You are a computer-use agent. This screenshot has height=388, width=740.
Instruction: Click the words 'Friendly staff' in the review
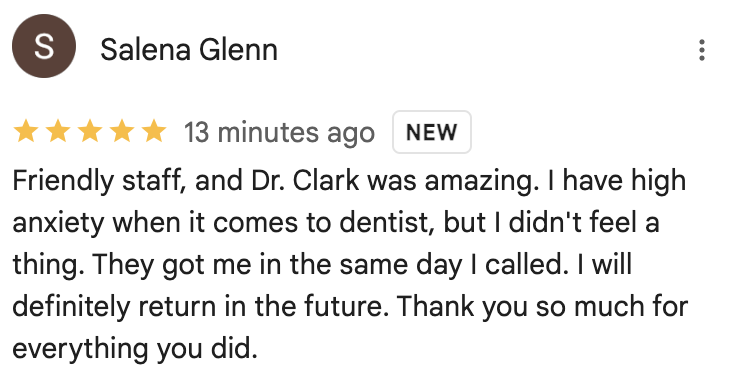[99, 181]
